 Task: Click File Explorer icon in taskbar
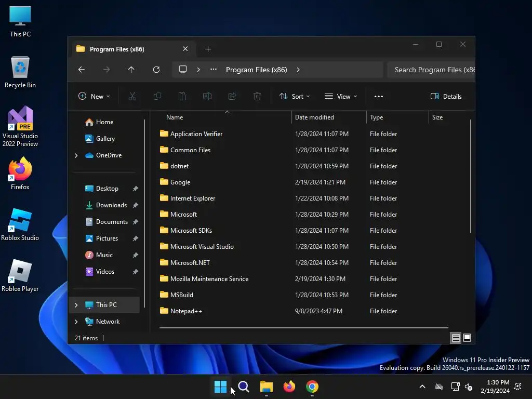[x=267, y=387]
